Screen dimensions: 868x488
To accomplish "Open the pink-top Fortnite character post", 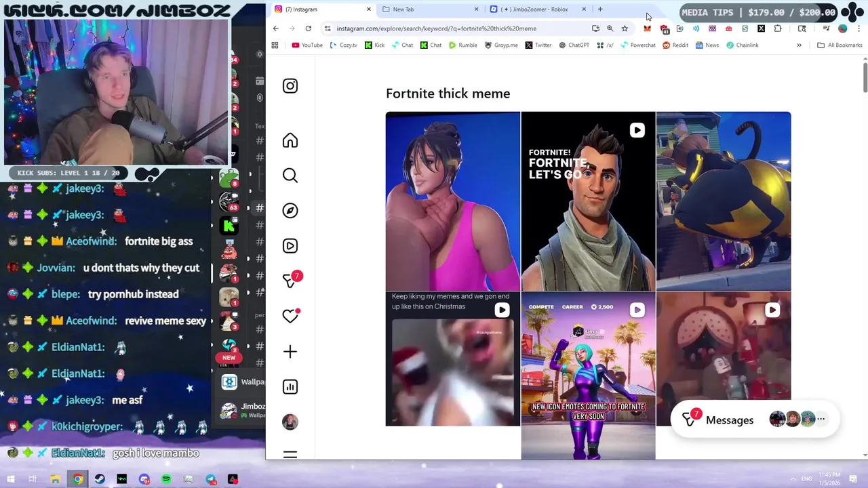I will [453, 201].
